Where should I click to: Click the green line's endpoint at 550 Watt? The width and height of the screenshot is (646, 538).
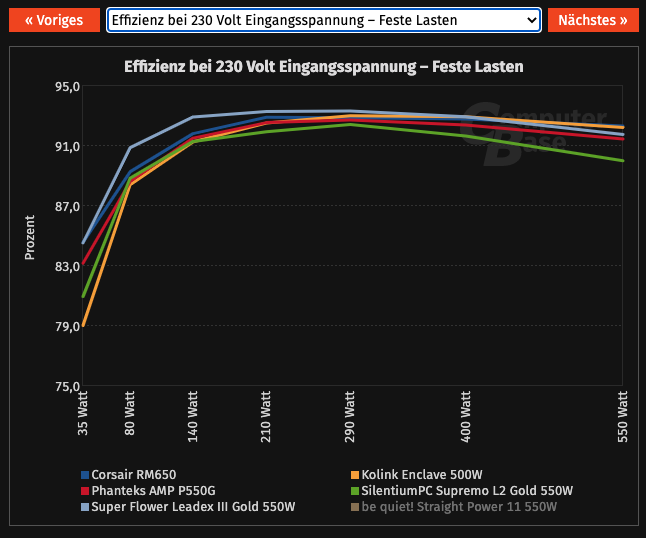click(x=622, y=161)
